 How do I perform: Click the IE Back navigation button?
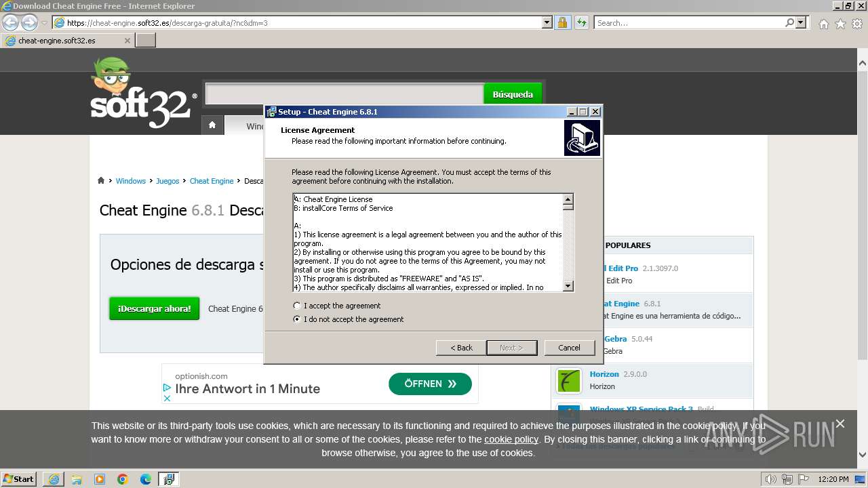(x=10, y=22)
